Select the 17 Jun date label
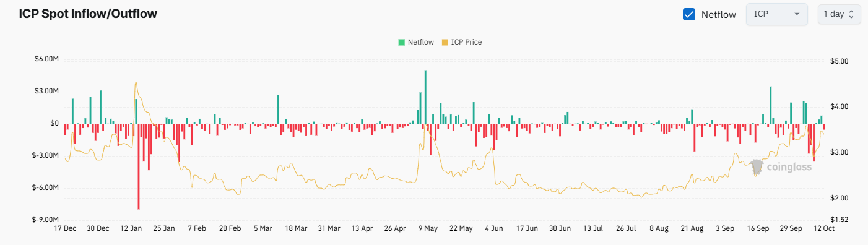This screenshot has width=868, height=245. [527, 228]
